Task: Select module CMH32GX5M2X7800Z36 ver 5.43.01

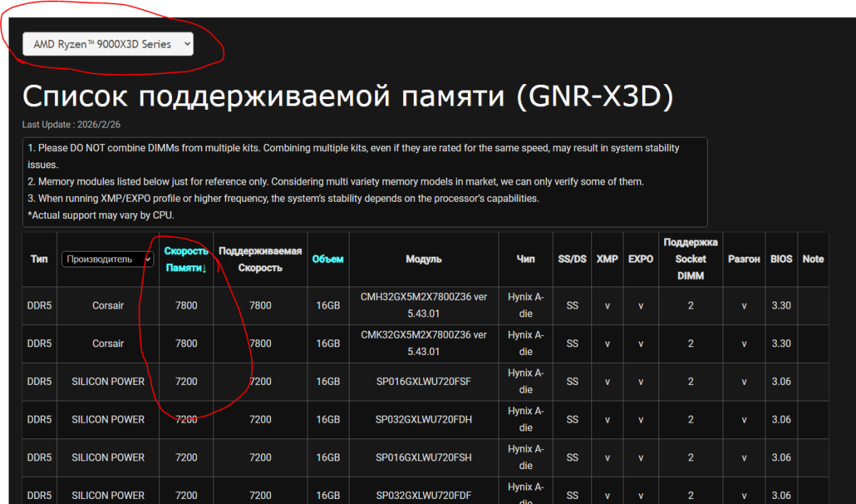Action: 424,305
